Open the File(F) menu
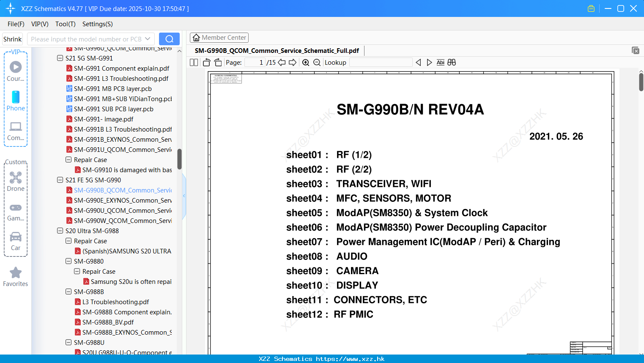This screenshot has height=363, width=644. (x=16, y=24)
